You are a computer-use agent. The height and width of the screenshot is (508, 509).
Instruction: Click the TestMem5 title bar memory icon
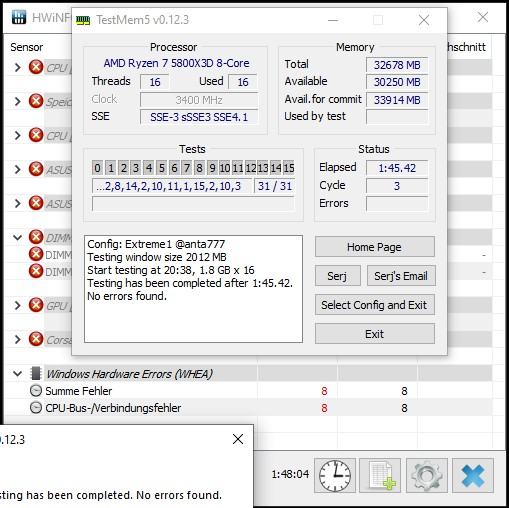[83, 20]
